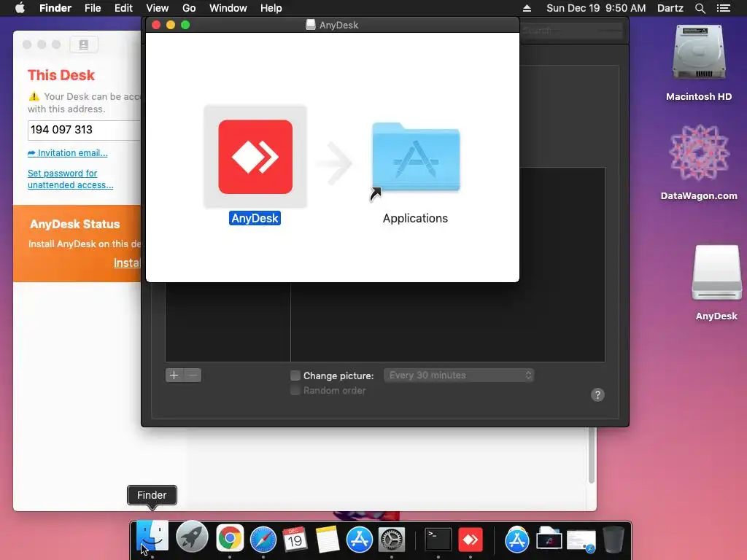Image resolution: width=747 pixels, height=560 pixels.
Task: Launch Launchpad from the Dock
Action: pos(192,538)
